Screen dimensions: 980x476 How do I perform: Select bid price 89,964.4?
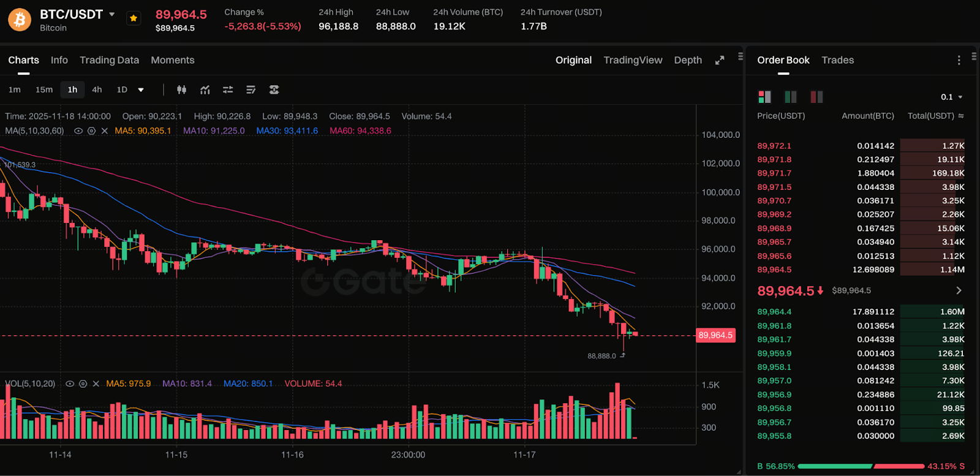774,312
